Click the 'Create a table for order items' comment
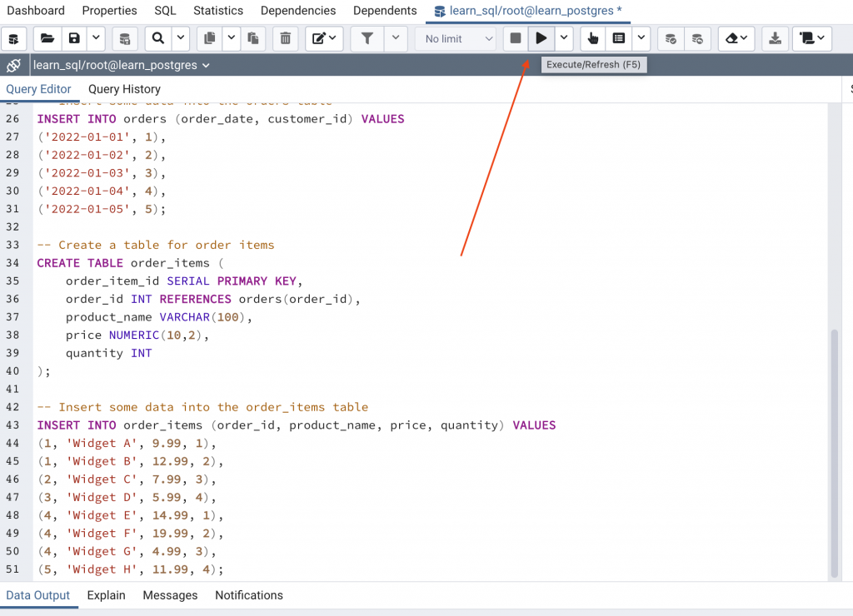This screenshot has height=616, width=853. [x=156, y=246]
